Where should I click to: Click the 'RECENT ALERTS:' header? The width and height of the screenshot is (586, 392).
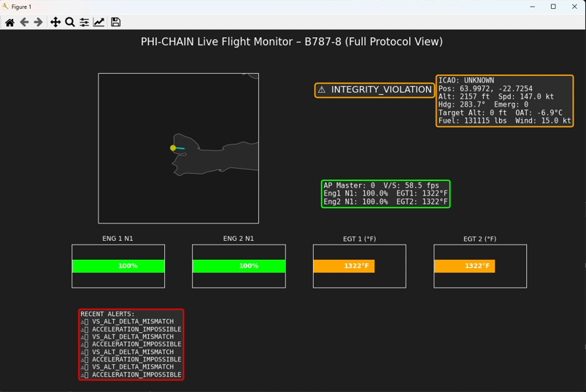[x=107, y=314]
